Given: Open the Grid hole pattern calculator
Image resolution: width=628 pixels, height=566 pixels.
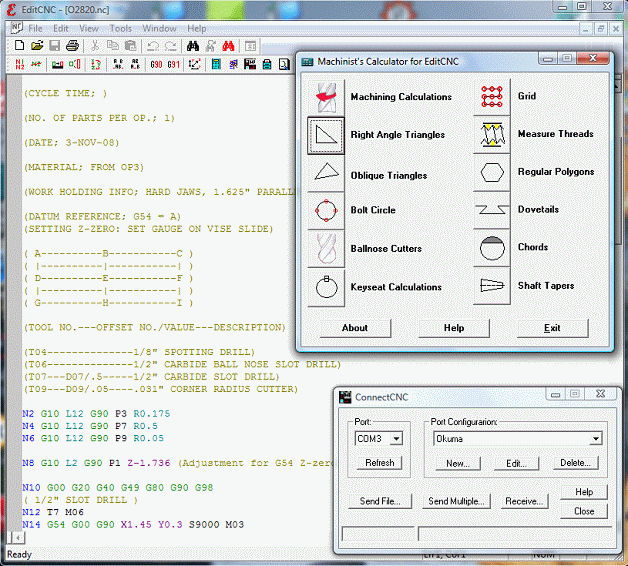Looking at the screenshot, I should tap(492, 97).
